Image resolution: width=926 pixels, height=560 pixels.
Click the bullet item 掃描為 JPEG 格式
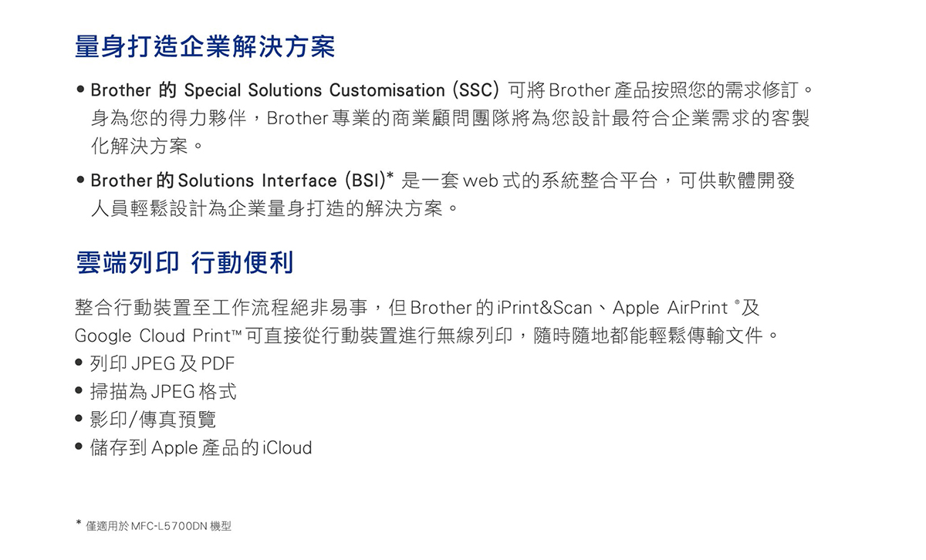click(x=163, y=392)
